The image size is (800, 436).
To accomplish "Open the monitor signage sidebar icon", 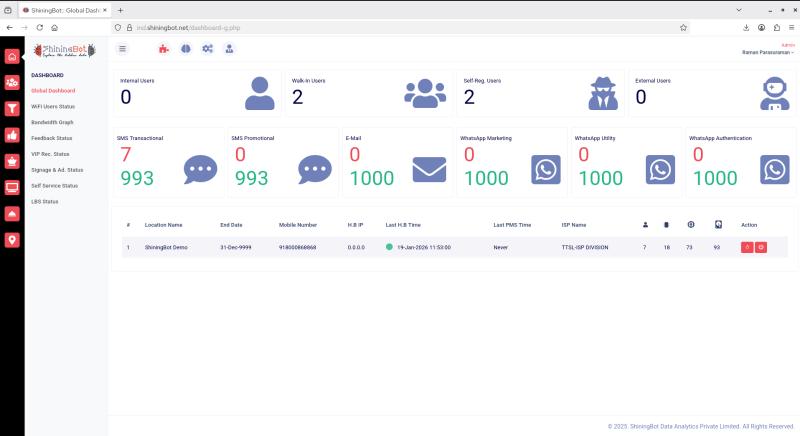I will coord(12,187).
